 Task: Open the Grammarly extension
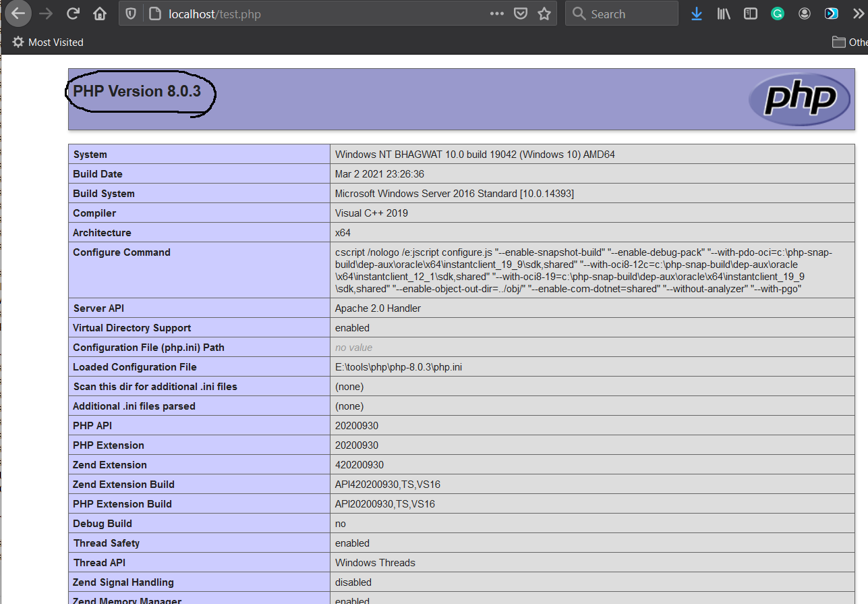(778, 13)
